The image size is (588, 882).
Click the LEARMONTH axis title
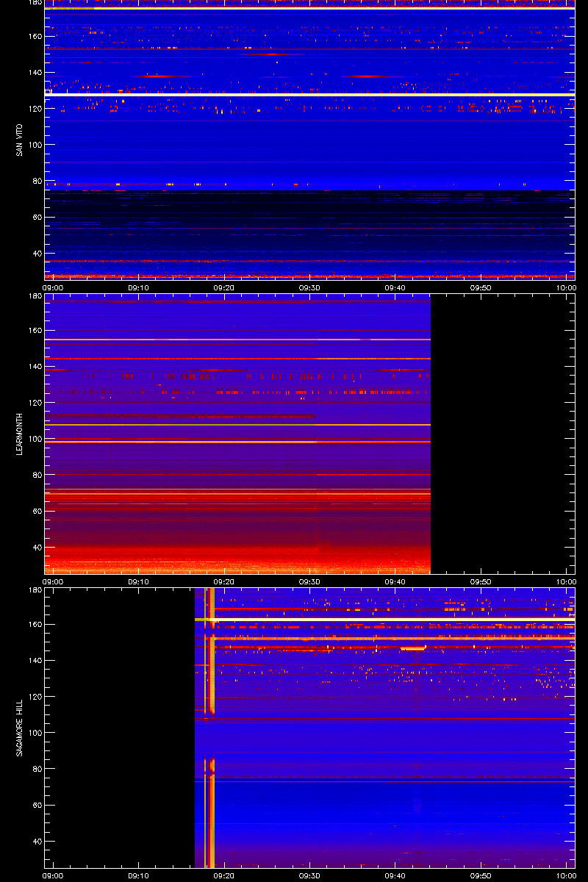pos(19,434)
